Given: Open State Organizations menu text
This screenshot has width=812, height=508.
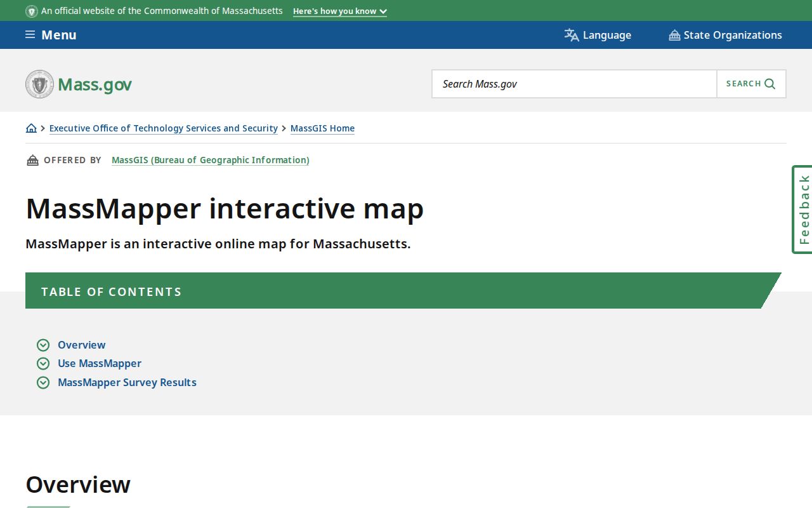Looking at the screenshot, I should [733, 35].
